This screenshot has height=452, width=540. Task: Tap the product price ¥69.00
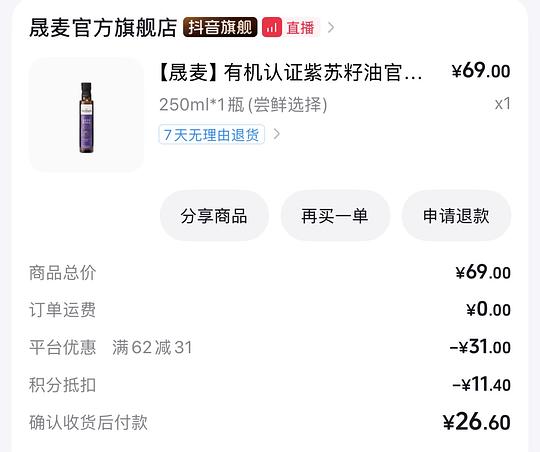481,71
